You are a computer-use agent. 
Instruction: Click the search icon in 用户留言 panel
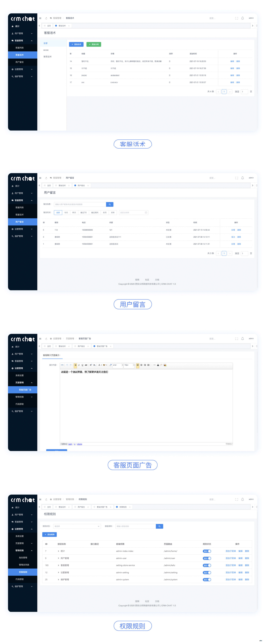click(x=110, y=204)
